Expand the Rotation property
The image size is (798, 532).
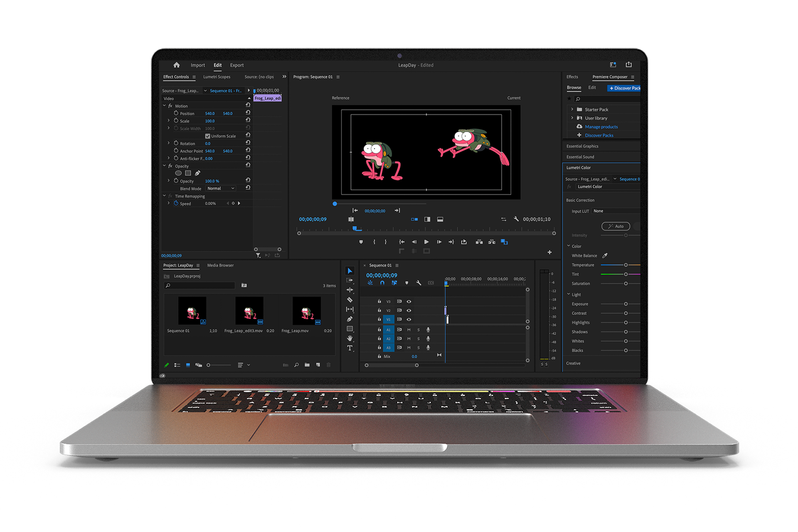[x=169, y=143]
